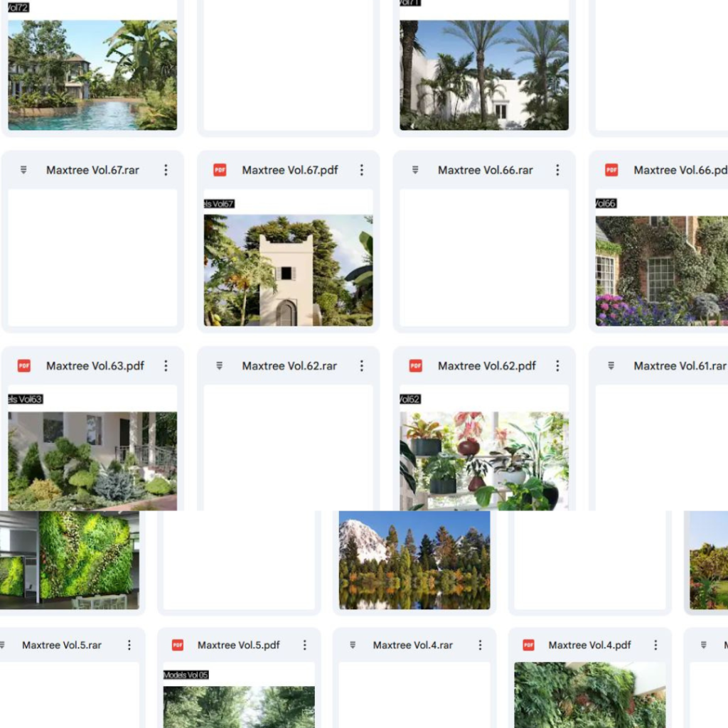Select the Maxtree Vol.62.rar file name
728x728 pixels.
tap(289, 366)
